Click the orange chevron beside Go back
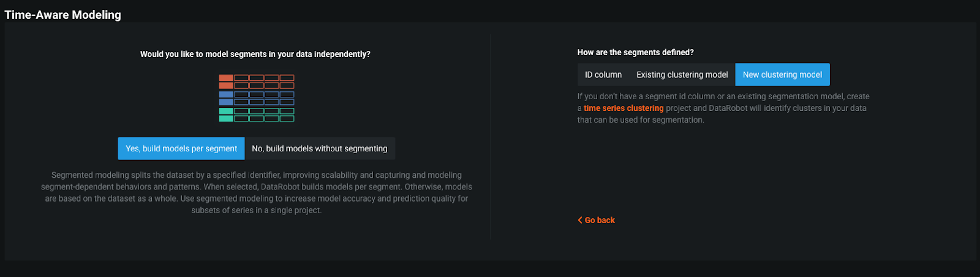 580,220
